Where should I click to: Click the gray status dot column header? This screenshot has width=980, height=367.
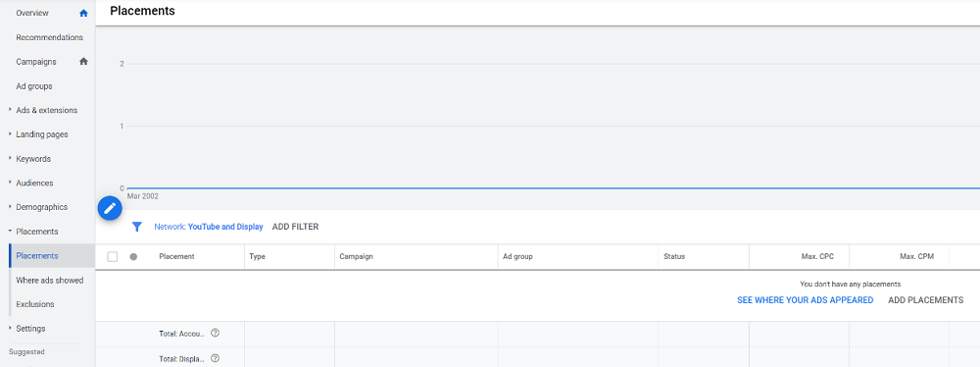tap(133, 257)
